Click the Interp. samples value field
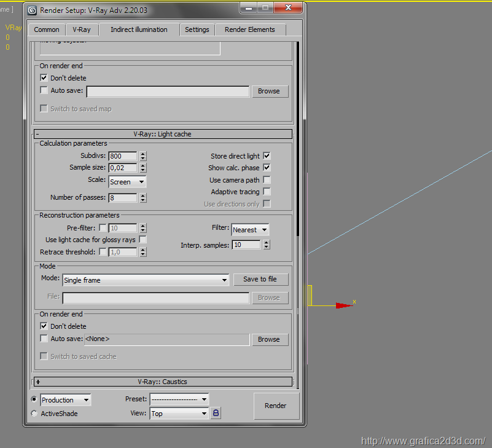492x448 pixels. coord(246,245)
